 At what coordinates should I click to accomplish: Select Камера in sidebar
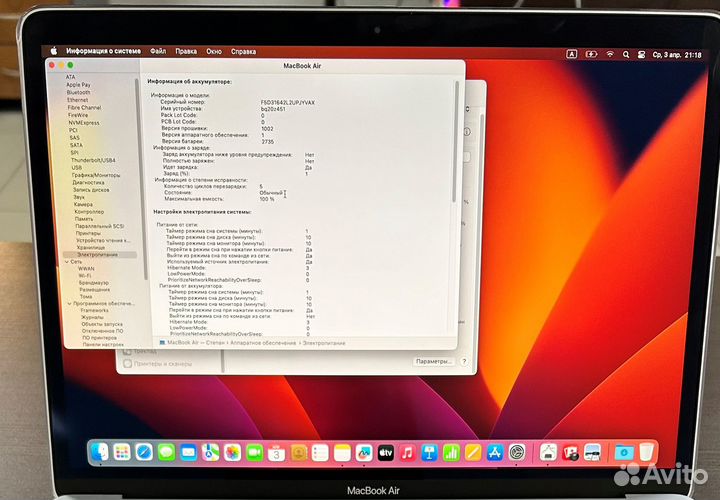(x=83, y=204)
